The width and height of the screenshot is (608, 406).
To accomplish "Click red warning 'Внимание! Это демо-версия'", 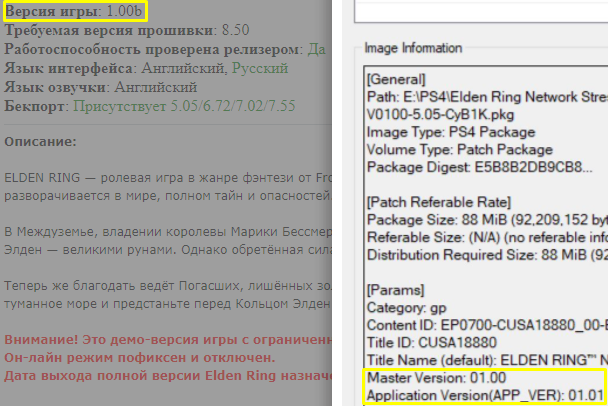I will pyautogui.click(x=168, y=340).
